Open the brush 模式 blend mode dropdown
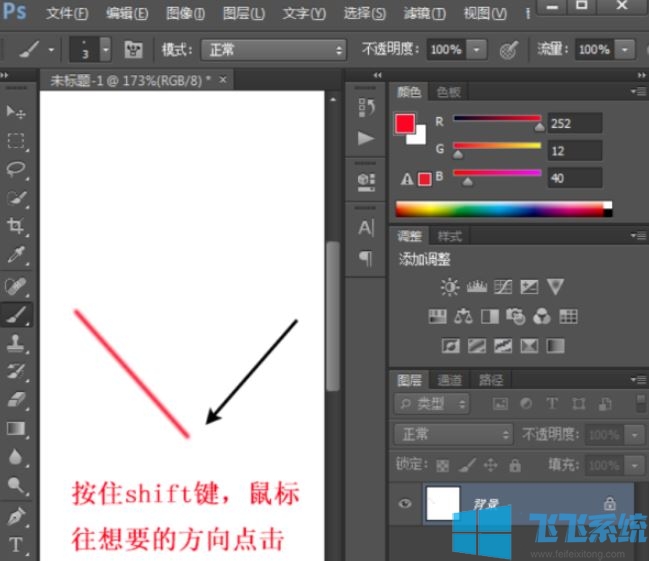The height and width of the screenshot is (561, 649). tap(272, 49)
